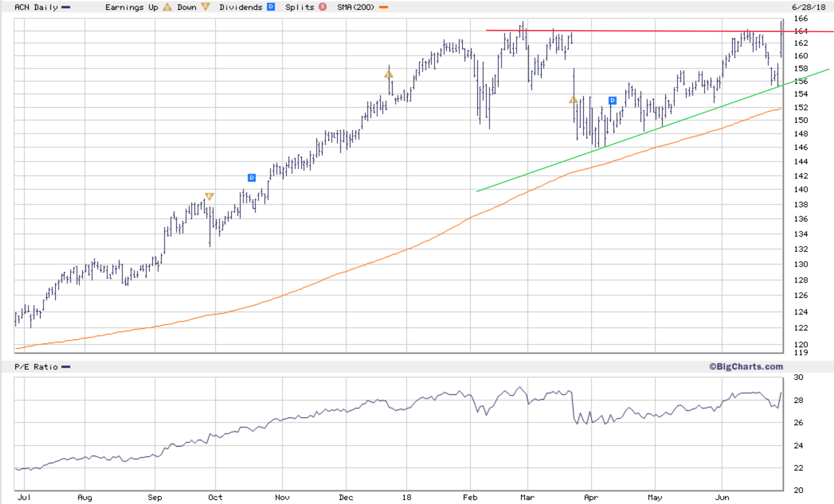This screenshot has height=504, width=834.
Task: Click the Feb label on time axis
Action: pyautogui.click(x=470, y=497)
